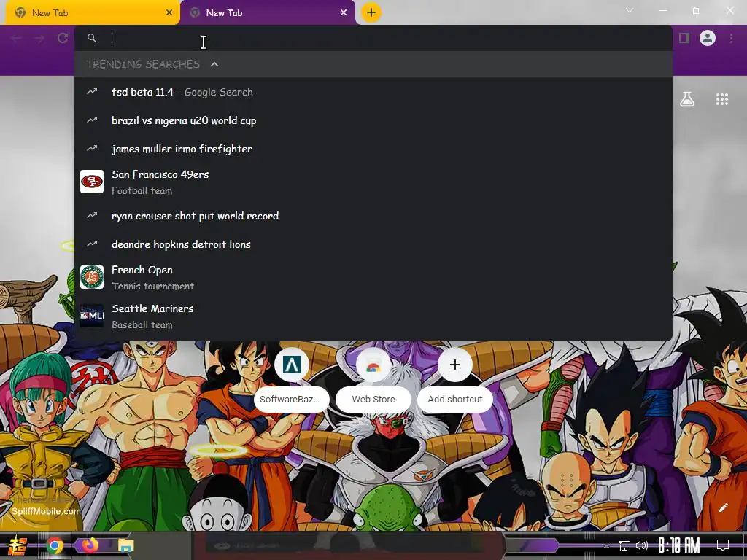747x560 pixels.
Task: Click the Web Store label
Action: pyautogui.click(x=373, y=400)
